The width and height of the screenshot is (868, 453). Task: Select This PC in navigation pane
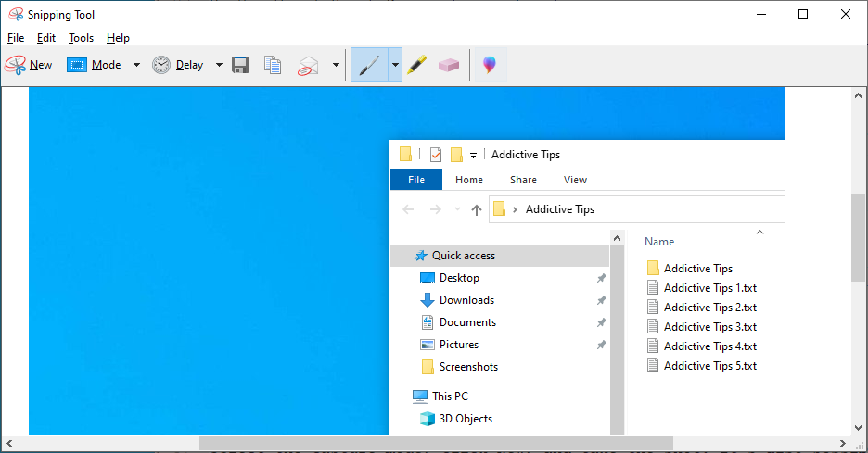450,396
